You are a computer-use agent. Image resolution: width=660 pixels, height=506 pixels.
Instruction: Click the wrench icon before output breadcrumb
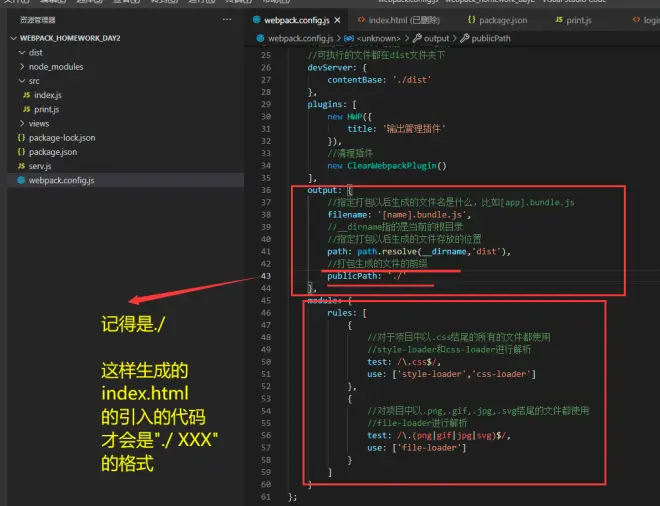(417, 38)
